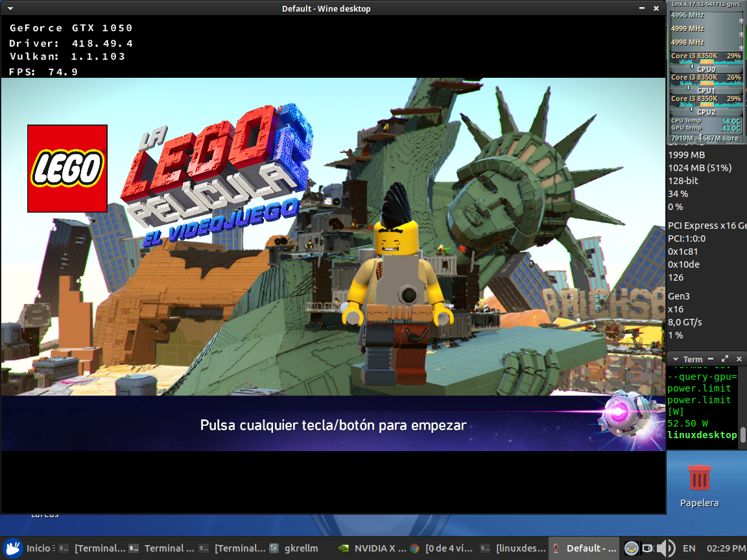
Task: Click the '4996 MHz' reading in gkrellm
Action: 687,16
